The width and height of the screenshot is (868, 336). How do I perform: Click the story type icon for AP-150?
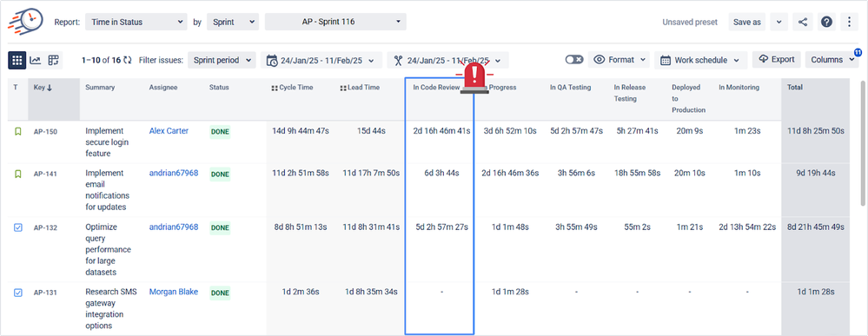[x=17, y=132]
